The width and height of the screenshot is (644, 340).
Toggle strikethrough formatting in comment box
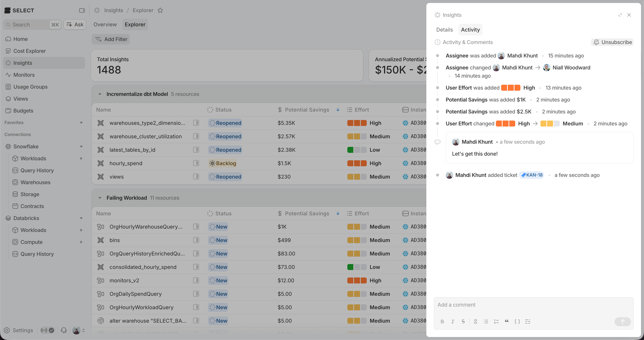[463, 322]
